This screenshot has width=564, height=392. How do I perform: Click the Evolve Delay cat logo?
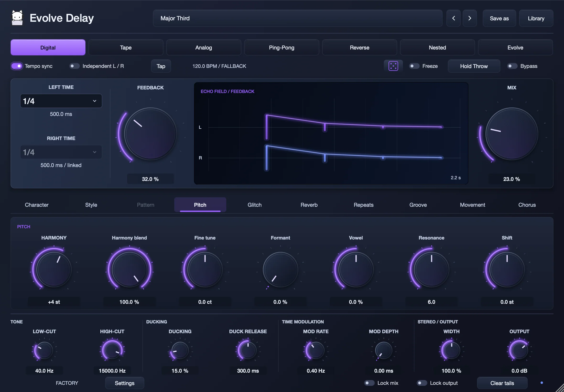point(17,18)
